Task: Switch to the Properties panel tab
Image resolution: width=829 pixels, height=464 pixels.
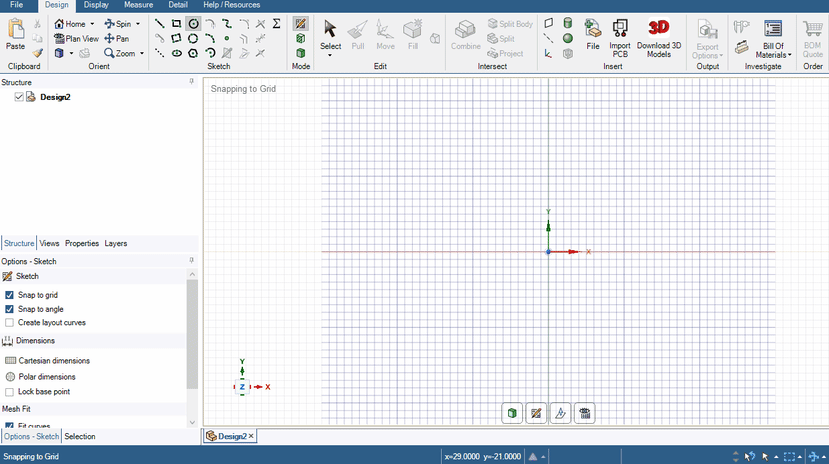Action: coord(82,243)
